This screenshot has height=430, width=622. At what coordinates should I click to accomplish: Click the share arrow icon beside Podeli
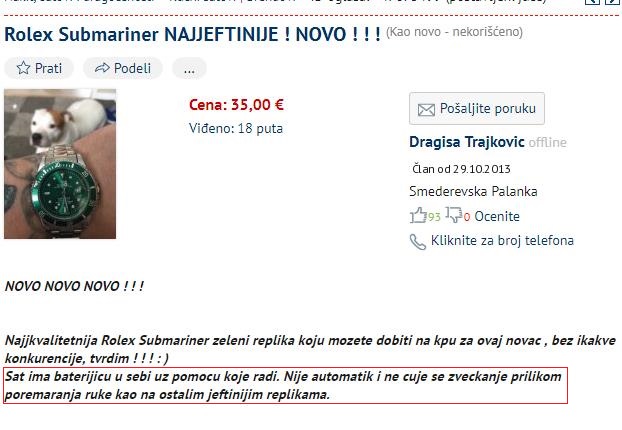(x=102, y=68)
